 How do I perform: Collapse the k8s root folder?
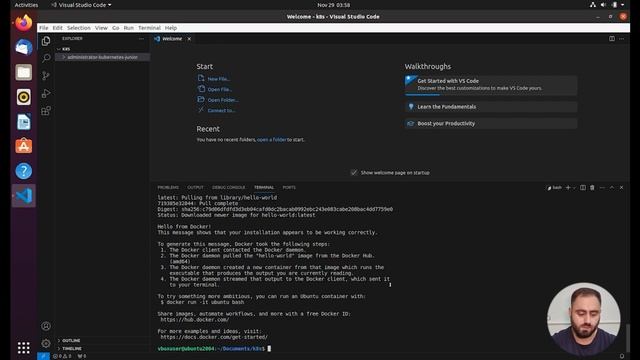(102, 49)
